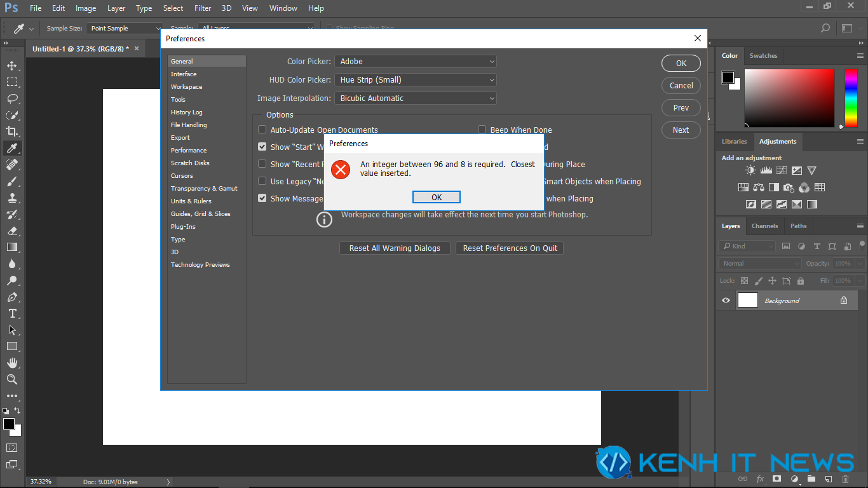The image size is (868, 488).
Task: Select the Hand tool
Action: pyautogui.click(x=11, y=363)
